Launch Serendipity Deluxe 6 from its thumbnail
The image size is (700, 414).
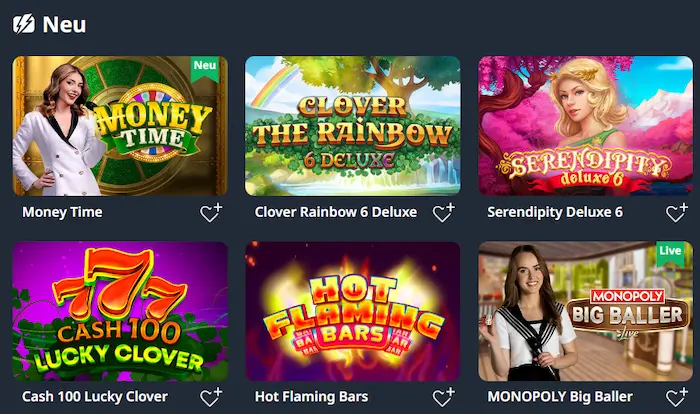pyautogui.click(x=586, y=126)
